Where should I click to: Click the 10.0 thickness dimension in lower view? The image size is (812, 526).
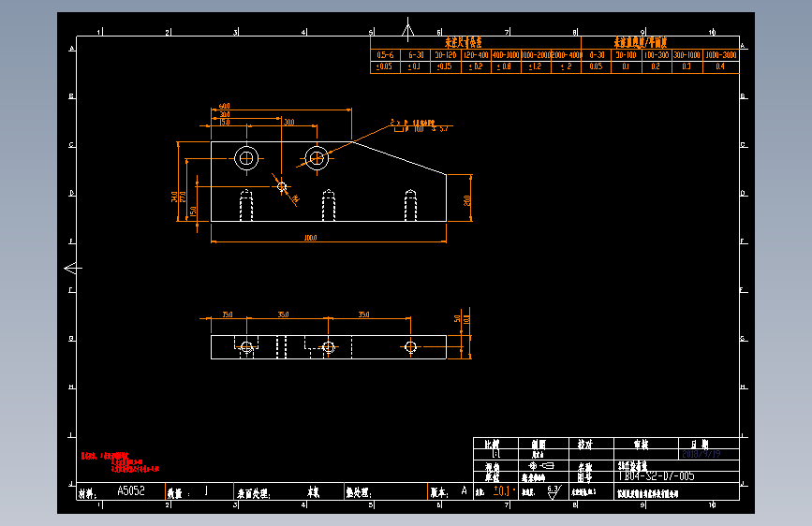coord(466,319)
